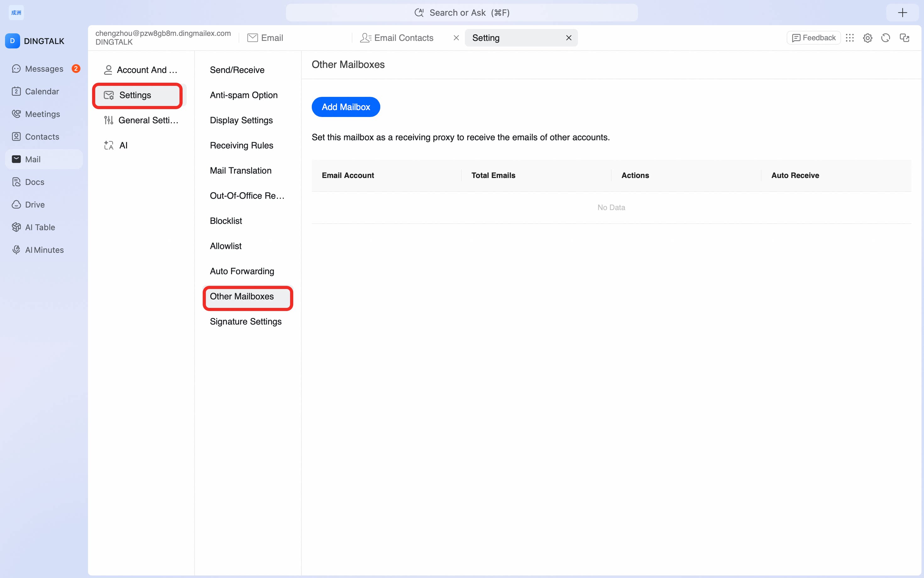Select Auto Forwarding option
924x578 pixels.
click(x=242, y=271)
